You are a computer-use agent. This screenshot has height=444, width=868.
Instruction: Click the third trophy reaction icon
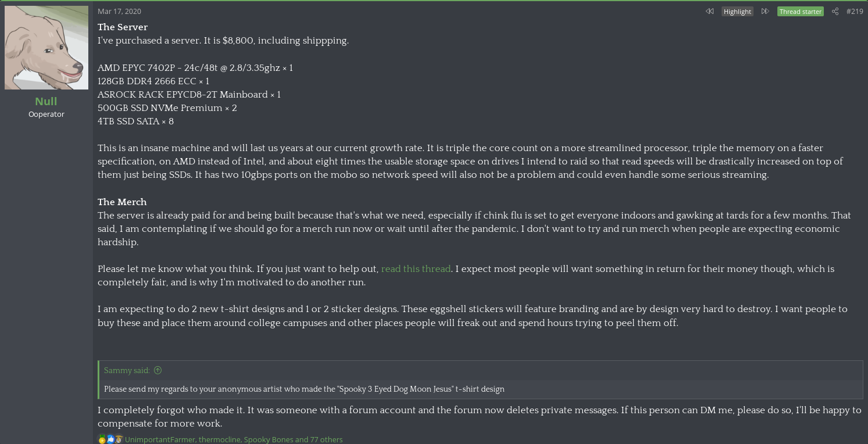(x=119, y=439)
